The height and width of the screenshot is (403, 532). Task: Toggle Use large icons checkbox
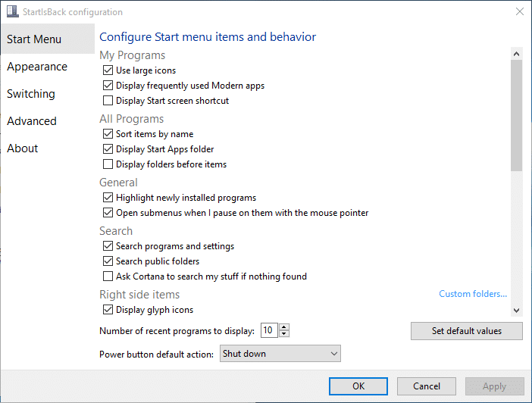tap(108, 70)
